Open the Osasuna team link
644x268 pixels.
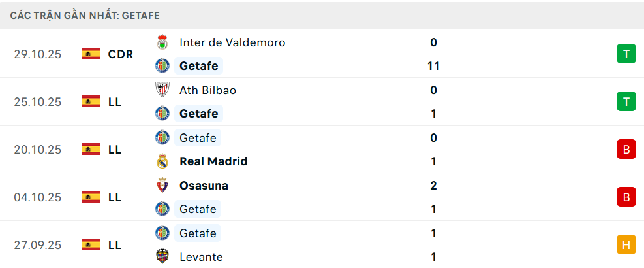204,186
